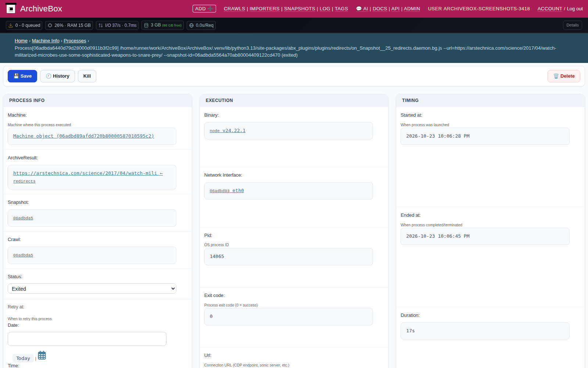Delete this process record
Screen dimensions: 588x368
coord(564,76)
